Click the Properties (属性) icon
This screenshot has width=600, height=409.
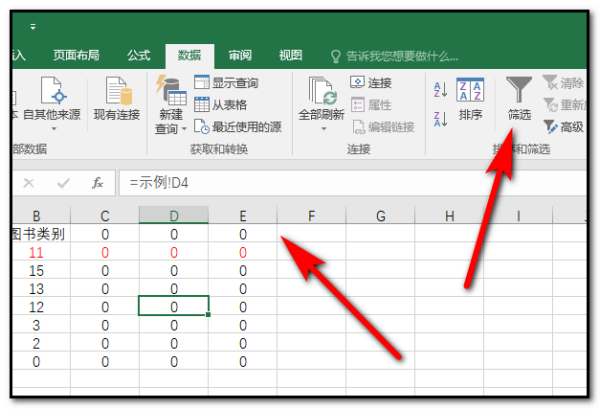click(358, 104)
